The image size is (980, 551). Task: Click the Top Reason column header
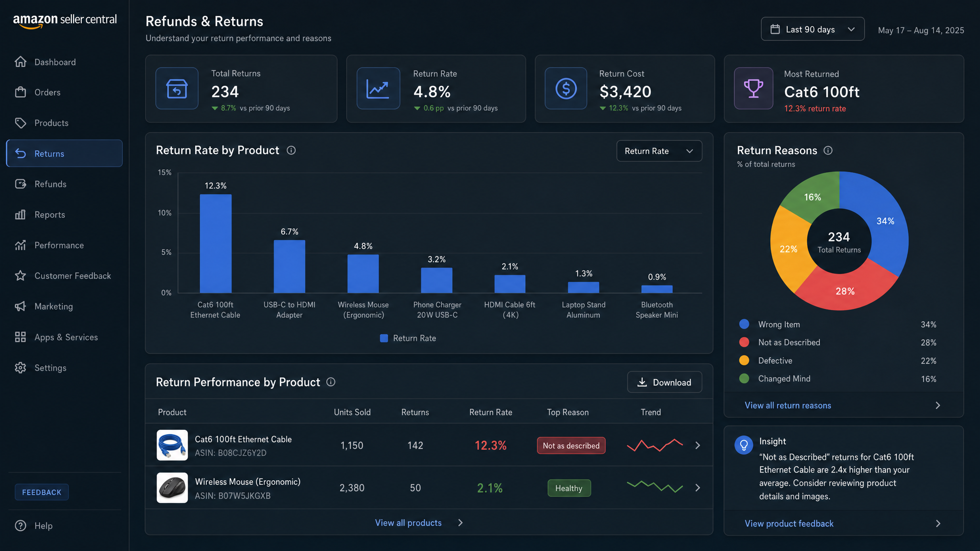[568, 412]
